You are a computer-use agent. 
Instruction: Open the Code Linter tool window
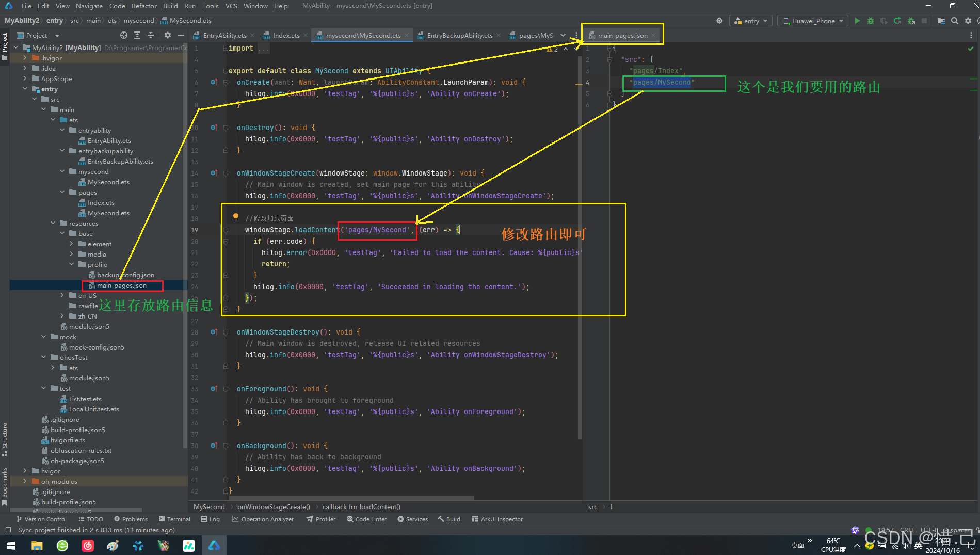(x=366, y=519)
